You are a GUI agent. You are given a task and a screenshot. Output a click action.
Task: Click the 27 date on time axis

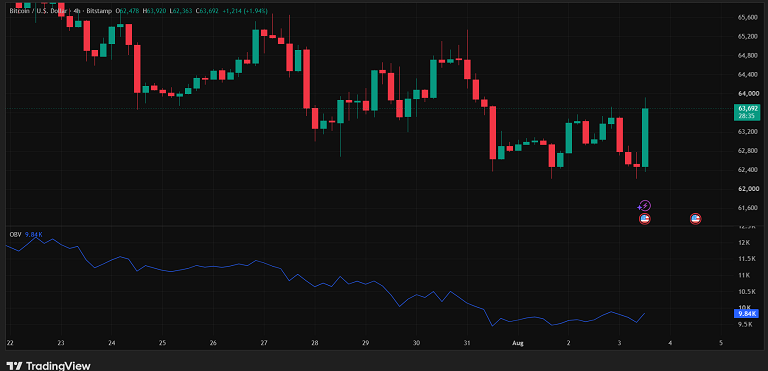click(264, 343)
